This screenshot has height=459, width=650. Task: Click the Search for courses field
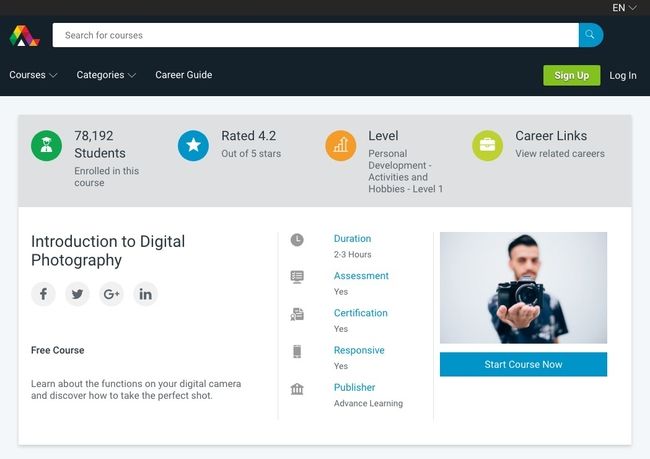pyautogui.click(x=315, y=35)
